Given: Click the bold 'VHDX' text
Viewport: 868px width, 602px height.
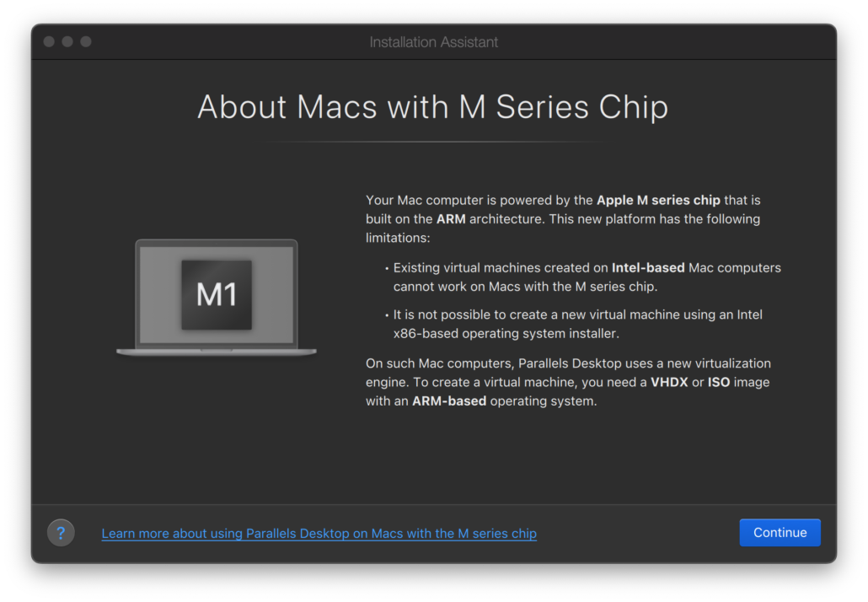Looking at the screenshot, I should coord(669,382).
